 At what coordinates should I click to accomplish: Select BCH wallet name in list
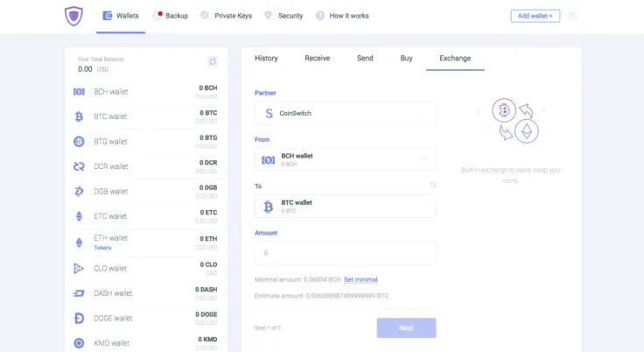pyautogui.click(x=111, y=92)
